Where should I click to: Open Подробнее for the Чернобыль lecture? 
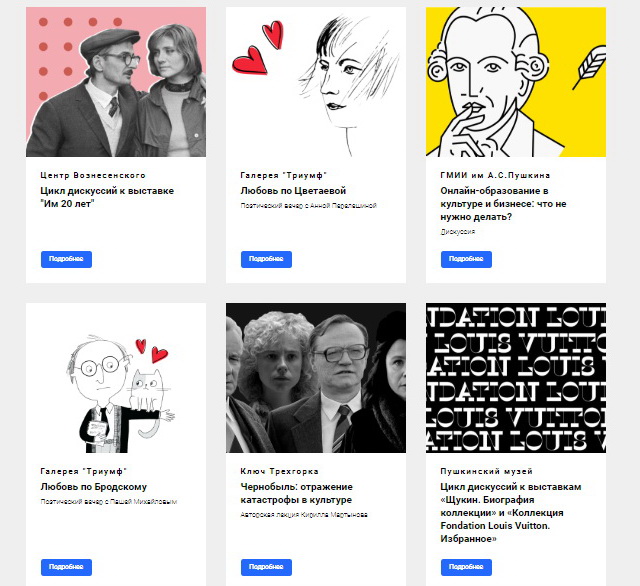pyautogui.click(x=266, y=567)
